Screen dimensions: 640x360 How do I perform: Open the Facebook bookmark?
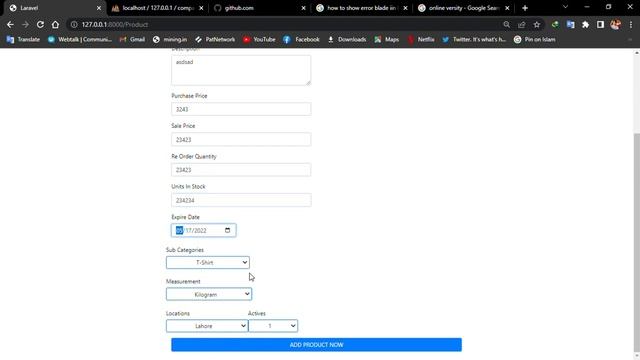point(301,40)
